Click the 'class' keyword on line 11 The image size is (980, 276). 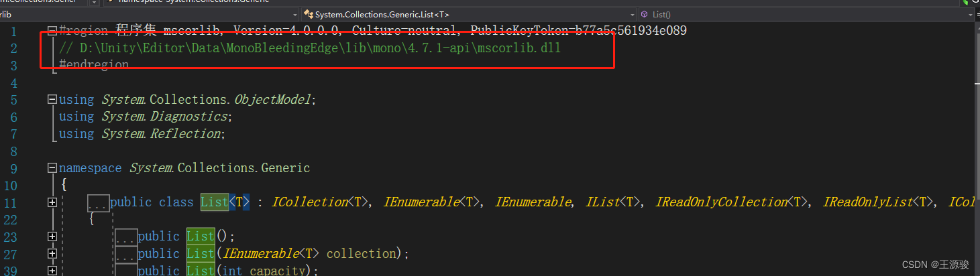(x=176, y=202)
